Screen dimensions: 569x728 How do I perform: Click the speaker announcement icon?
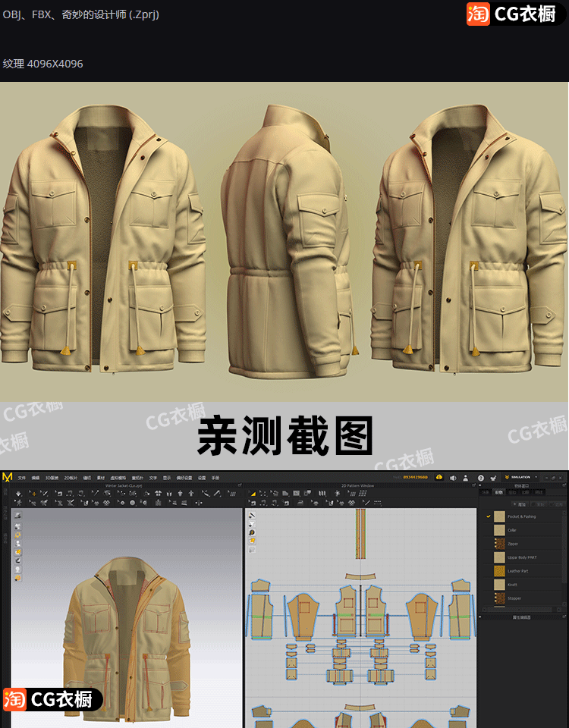452,478
